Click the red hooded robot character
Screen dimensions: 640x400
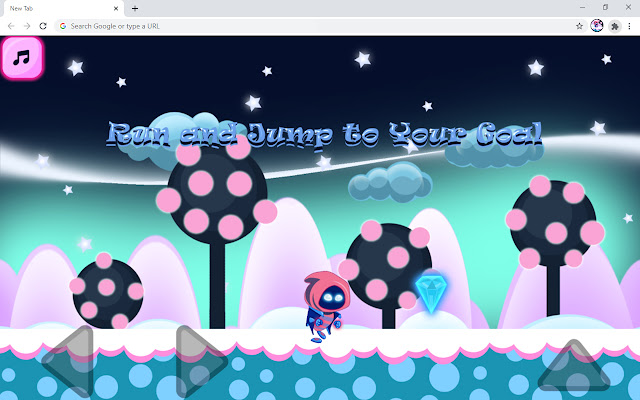click(326, 306)
